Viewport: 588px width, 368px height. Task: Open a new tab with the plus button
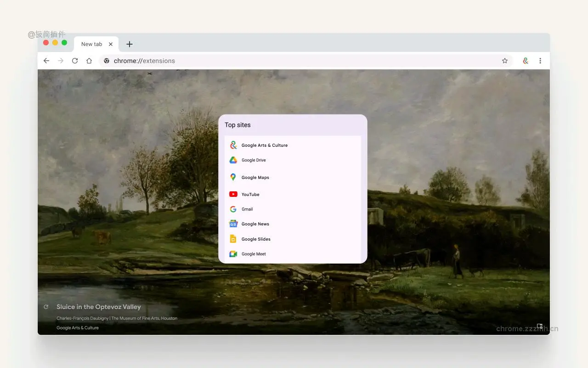(x=129, y=44)
